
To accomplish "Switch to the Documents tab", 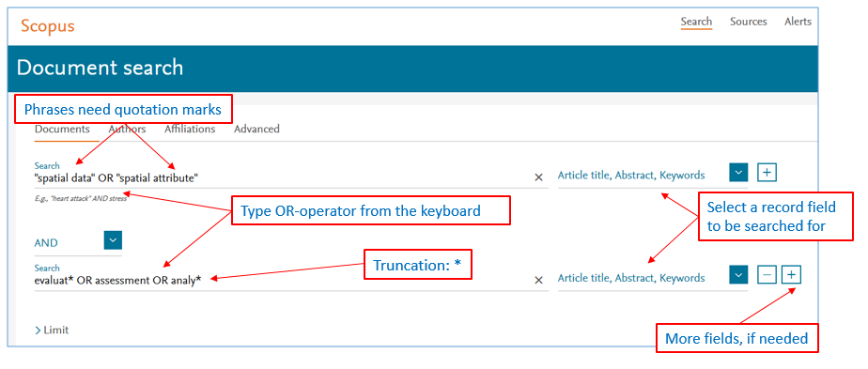I will (x=62, y=129).
